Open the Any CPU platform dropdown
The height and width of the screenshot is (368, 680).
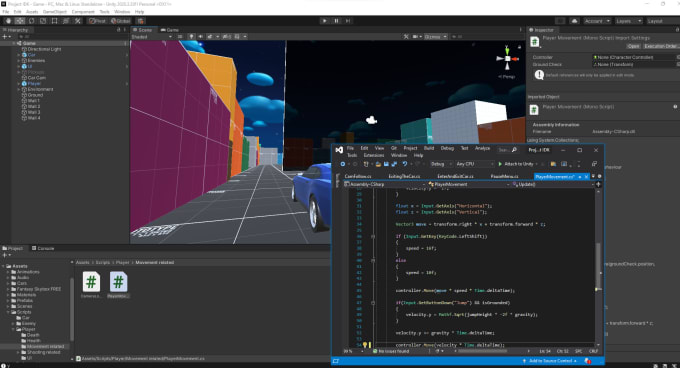475,164
